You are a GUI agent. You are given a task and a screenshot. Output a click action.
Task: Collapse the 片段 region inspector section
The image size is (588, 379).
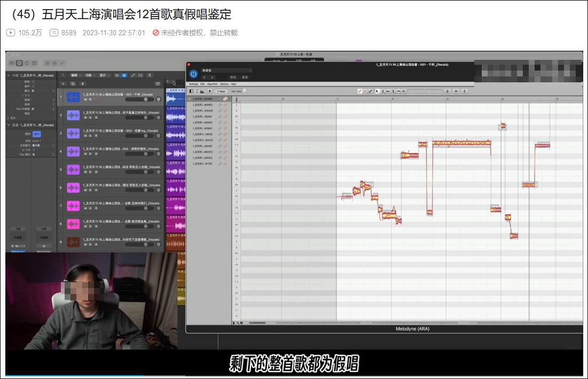click(x=9, y=75)
